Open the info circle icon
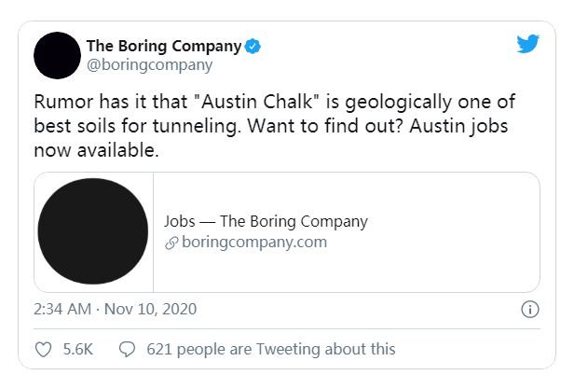Image resolution: width=588 pixels, height=389 pixels. (530, 310)
